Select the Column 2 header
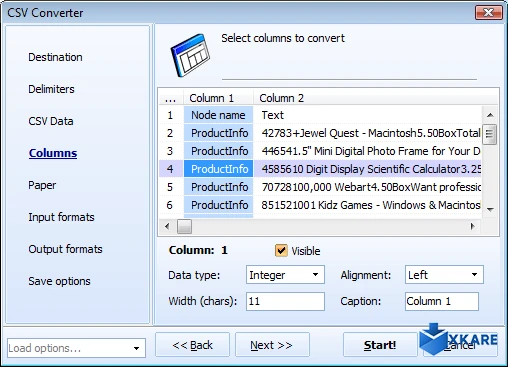This screenshot has height=367, width=508. click(x=376, y=98)
